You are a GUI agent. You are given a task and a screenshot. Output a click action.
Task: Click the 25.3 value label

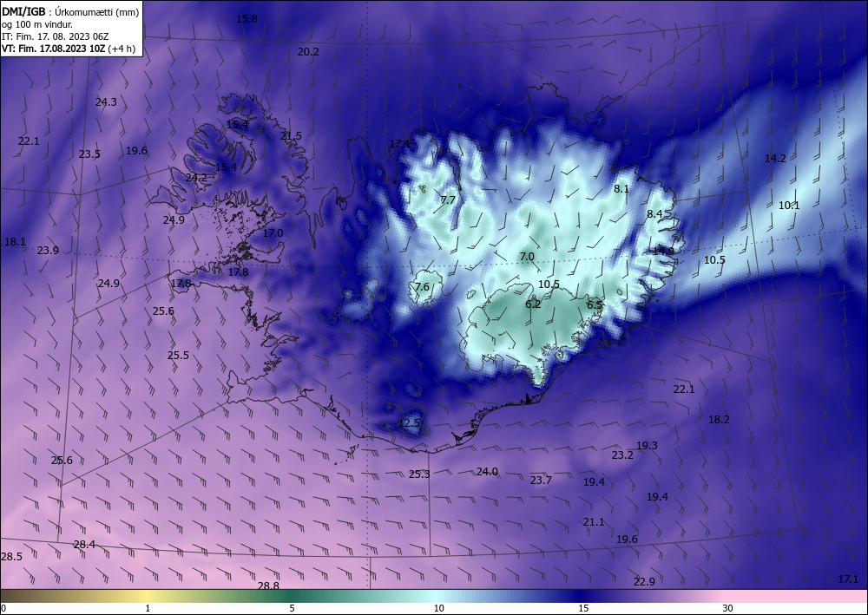[419, 474]
